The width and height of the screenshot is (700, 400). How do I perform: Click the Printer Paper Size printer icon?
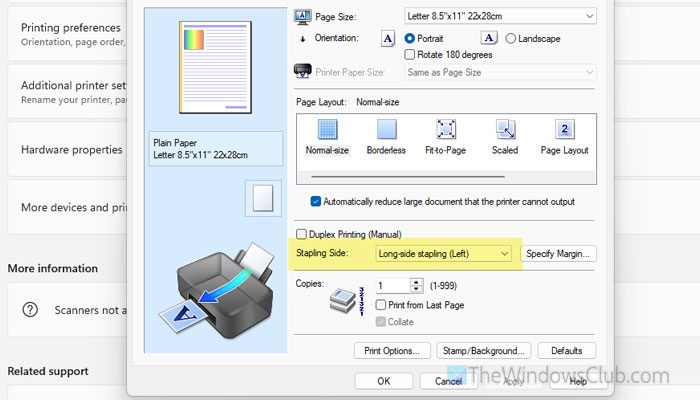click(303, 71)
